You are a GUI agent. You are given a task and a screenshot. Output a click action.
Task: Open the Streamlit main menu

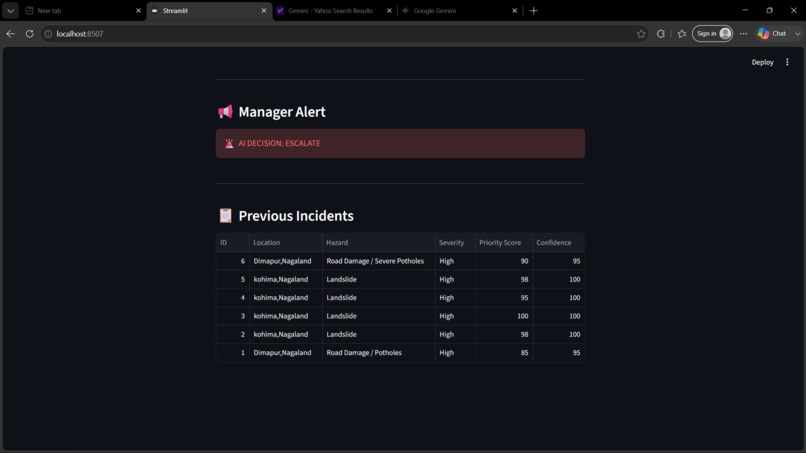coord(787,62)
